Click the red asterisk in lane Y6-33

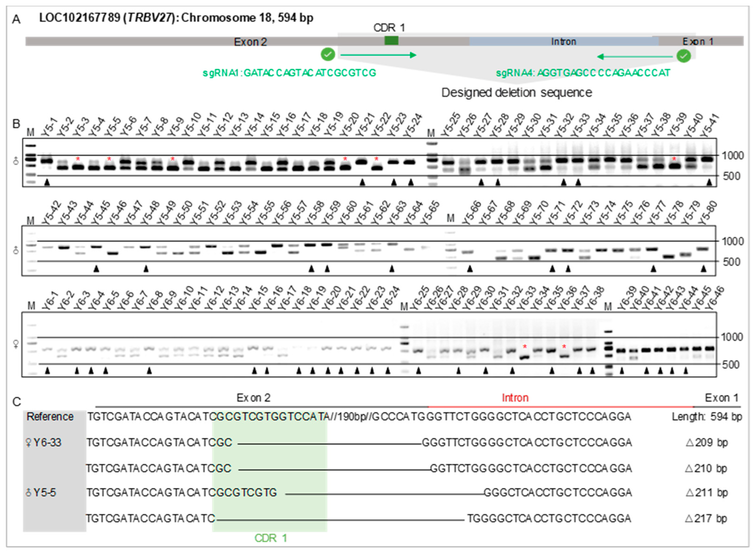click(525, 347)
